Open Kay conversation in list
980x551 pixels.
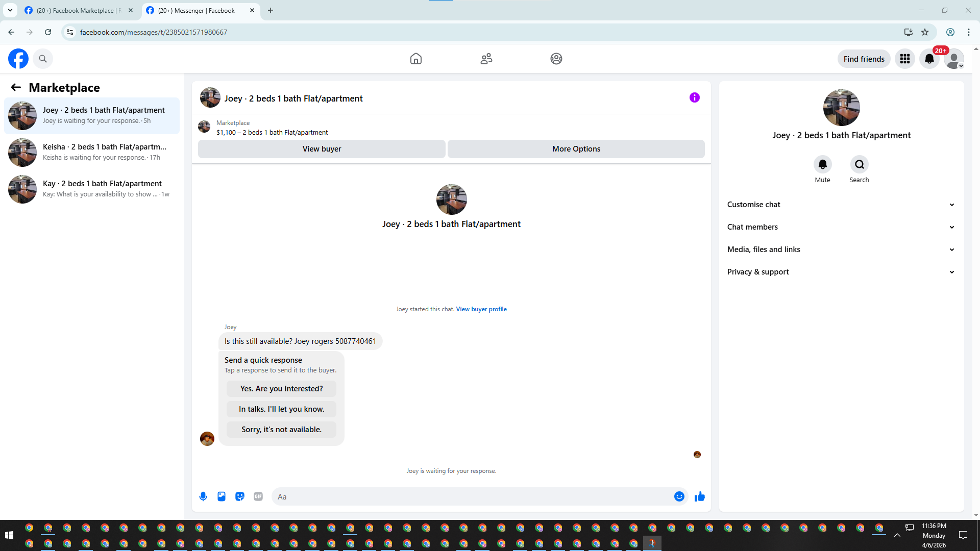[x=92, y=189]
